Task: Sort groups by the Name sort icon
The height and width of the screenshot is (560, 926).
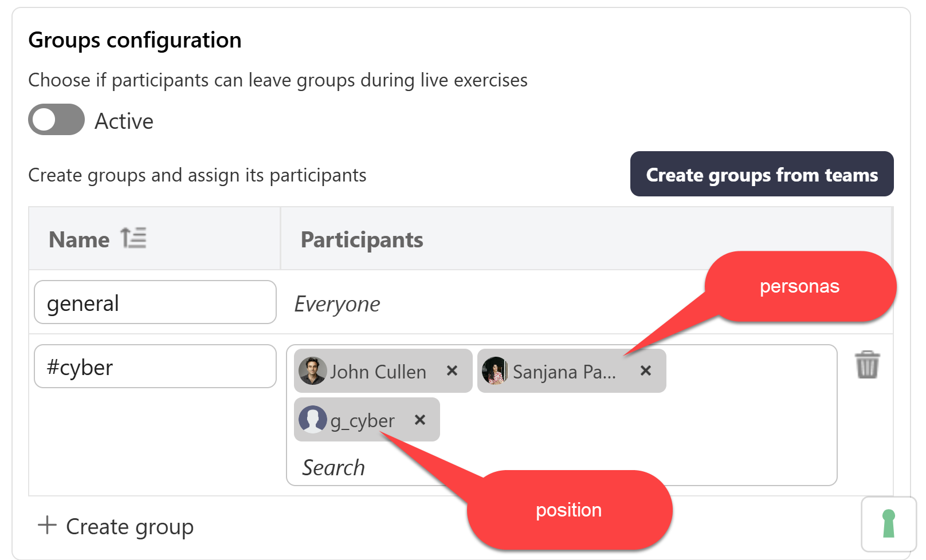Action: coord(134,238)
